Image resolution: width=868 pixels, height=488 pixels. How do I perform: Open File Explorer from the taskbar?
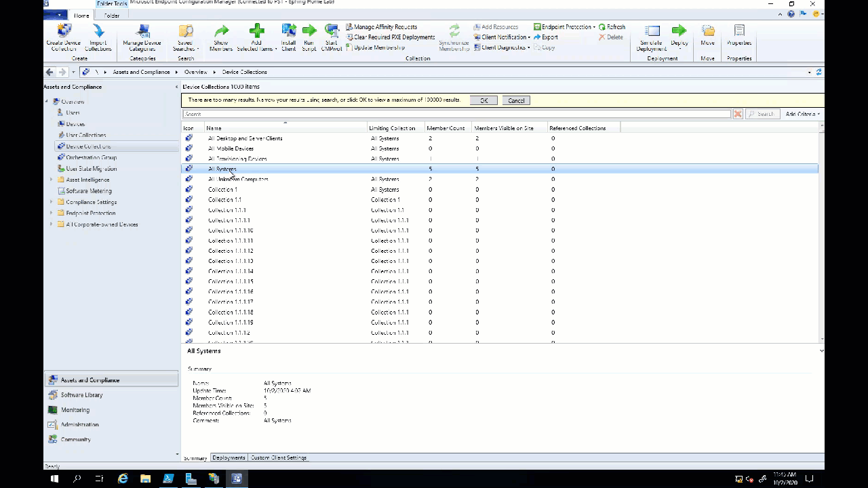[x=145, y=479]
